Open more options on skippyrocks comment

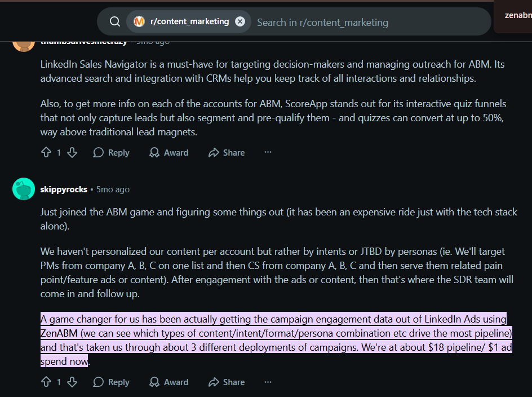pyautogui.click(x=268, y=382)
